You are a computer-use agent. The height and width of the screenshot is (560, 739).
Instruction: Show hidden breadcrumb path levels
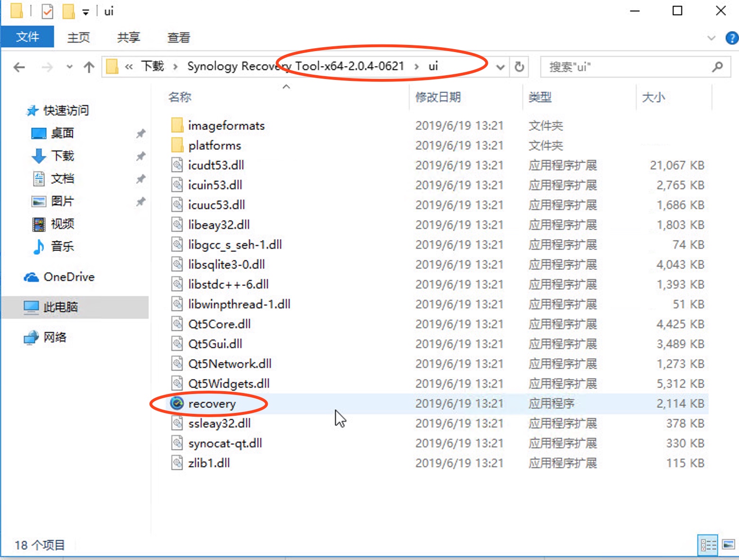(129, 67)
